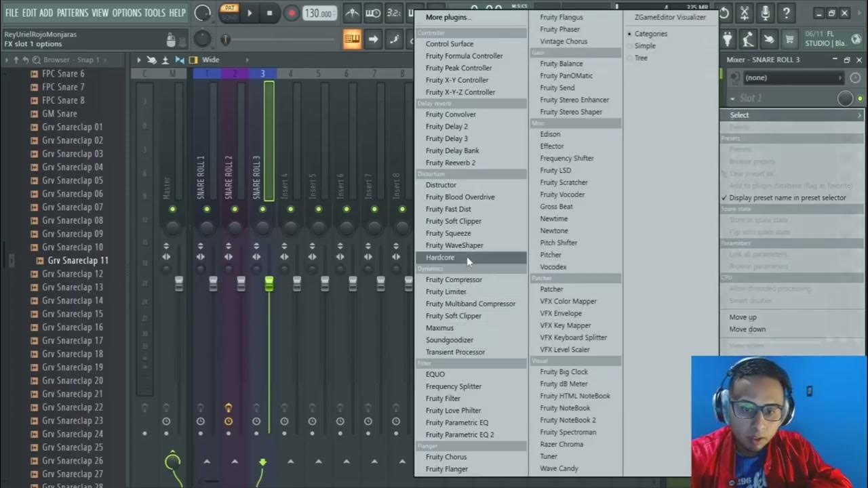Open the Wide mixer layout dropdown
Image resolution: width=868 pixels, height=488 pixels.
[x=225, y=60]
